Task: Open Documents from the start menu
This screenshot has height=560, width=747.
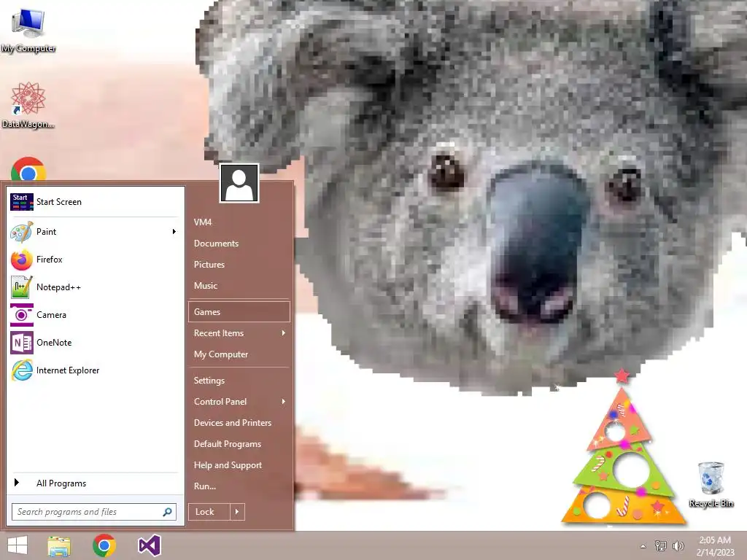Action: click(x=216, y=244)
